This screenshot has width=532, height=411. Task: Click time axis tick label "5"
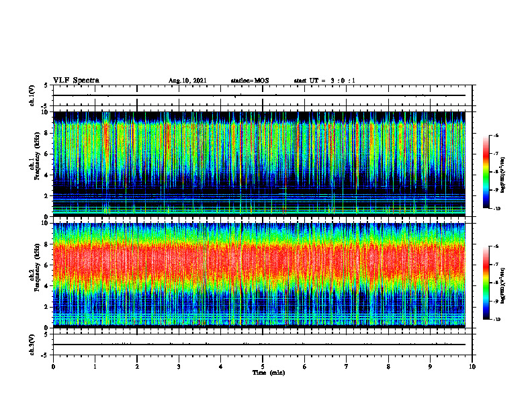click(263, 367)
